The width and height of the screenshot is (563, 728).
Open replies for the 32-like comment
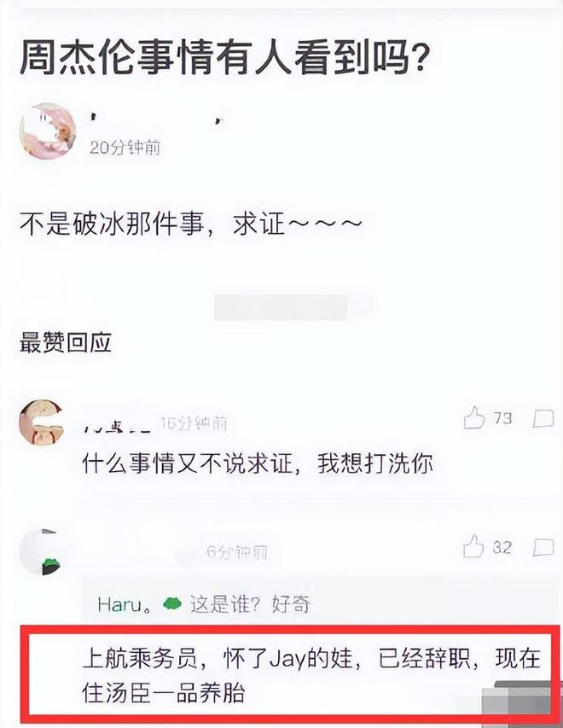543,547
